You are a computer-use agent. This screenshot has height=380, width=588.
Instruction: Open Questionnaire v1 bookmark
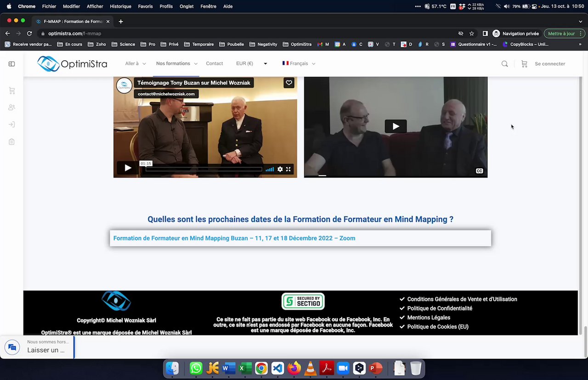[x=474, y=44]
